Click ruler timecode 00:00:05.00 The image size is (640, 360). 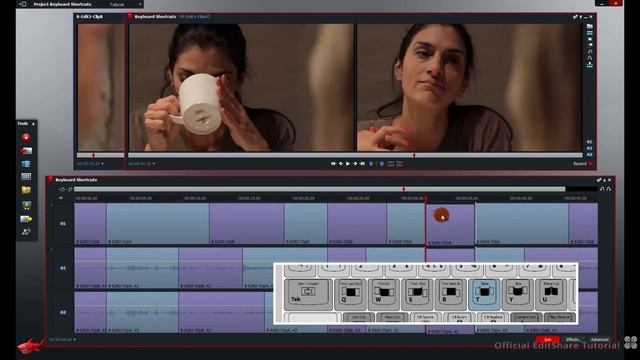point(141,198)
